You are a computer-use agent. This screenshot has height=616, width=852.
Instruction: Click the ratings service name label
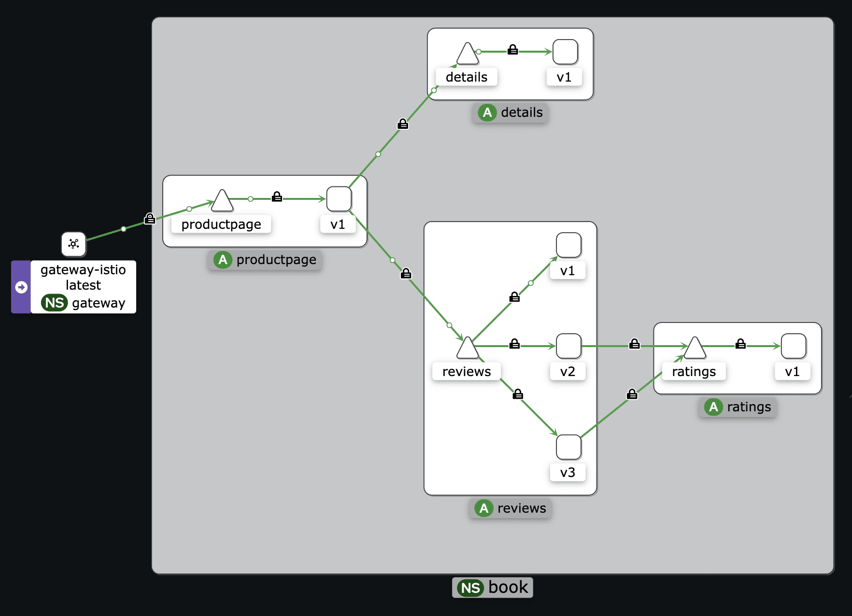(694, 372)
